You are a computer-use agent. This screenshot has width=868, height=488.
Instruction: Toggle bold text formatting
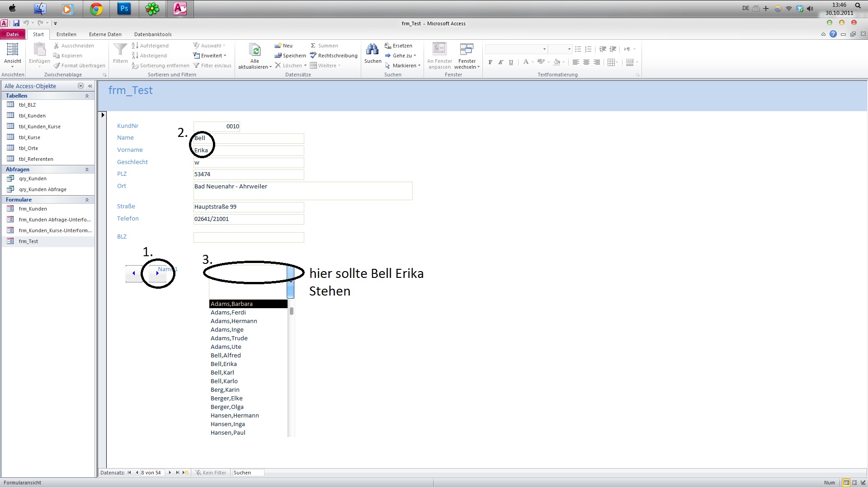(491, 62)
